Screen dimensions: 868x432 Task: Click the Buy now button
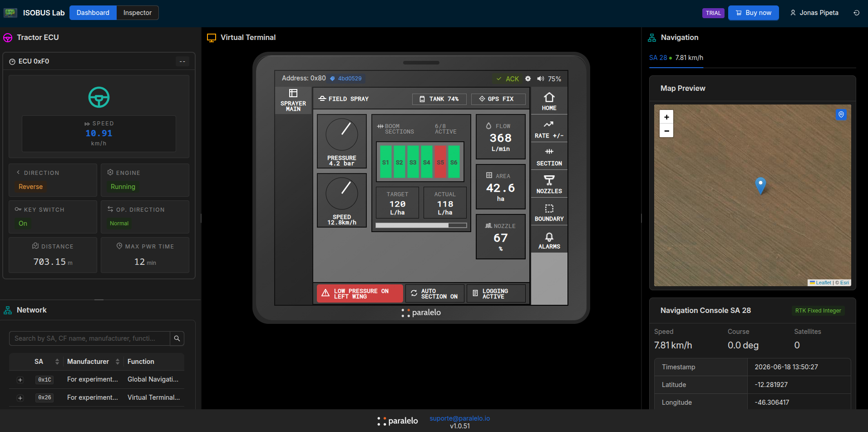[x=754, y=13]
